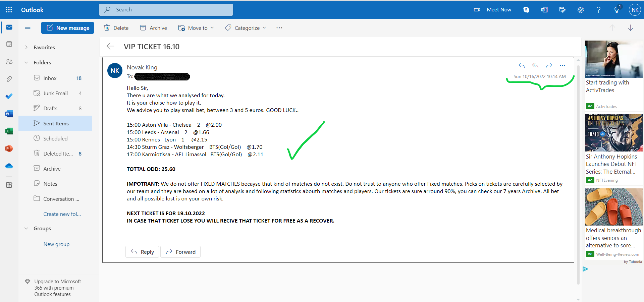
Task: Open Outlook Settings gear
Action: [x=581, y=10]
